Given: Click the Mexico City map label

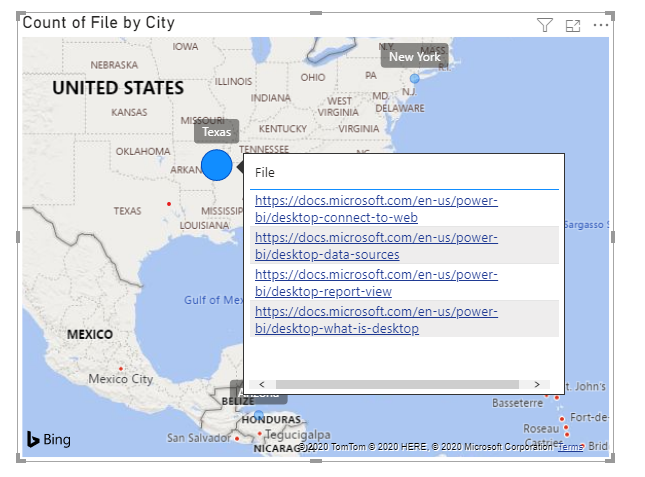Looking at the screenshot, I should 121,379.
